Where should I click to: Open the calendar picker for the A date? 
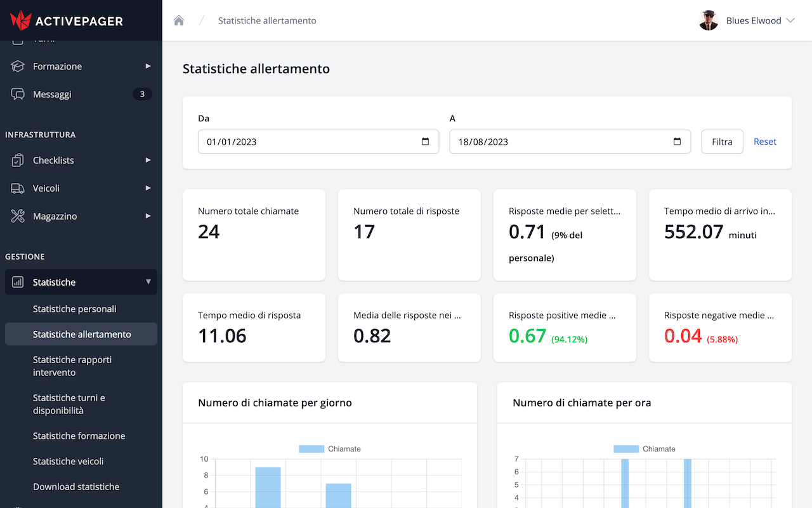(x=676, y=142)
